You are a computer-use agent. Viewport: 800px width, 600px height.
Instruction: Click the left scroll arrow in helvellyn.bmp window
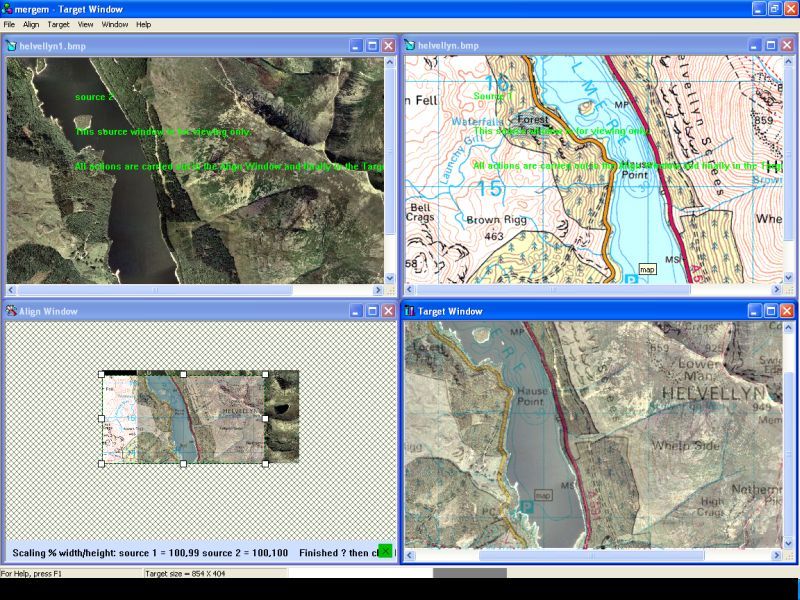tap(410, 290)
